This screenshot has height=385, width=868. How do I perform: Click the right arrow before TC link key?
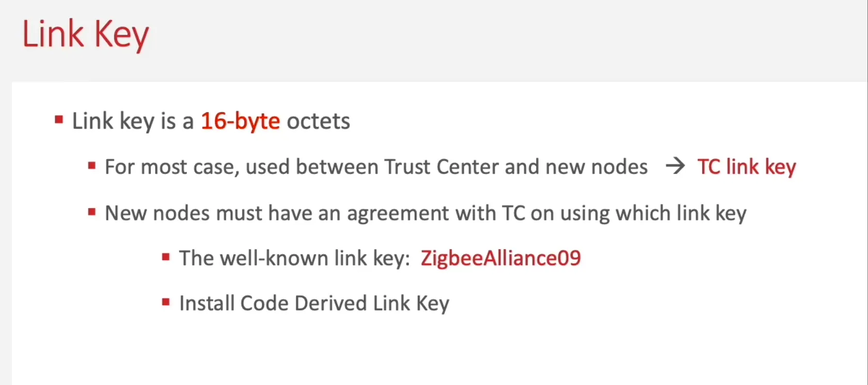coord(675,166)
